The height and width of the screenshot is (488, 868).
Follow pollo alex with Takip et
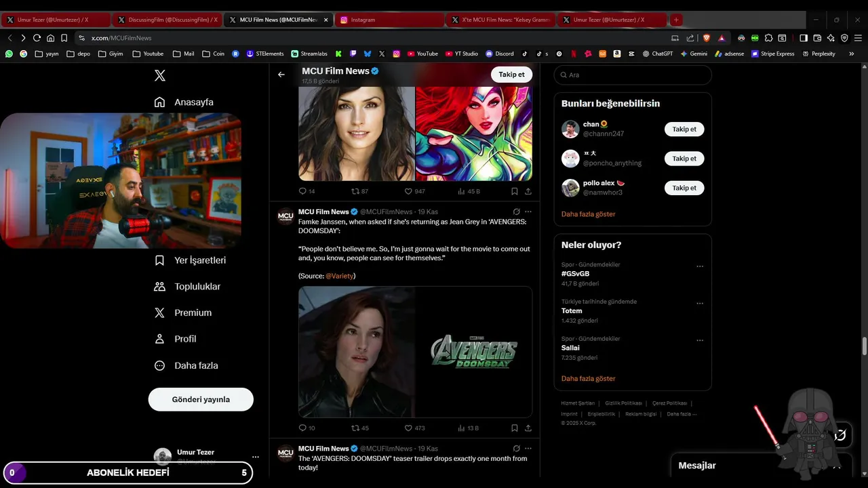pyautogui.click(x=684, y=188)
